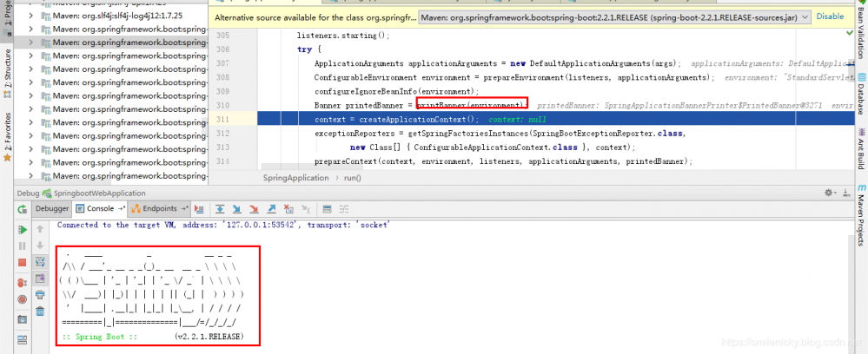Click prepareContext code on line 314

click(503, 161)
